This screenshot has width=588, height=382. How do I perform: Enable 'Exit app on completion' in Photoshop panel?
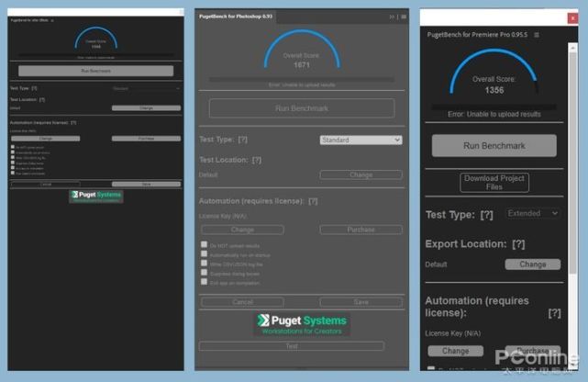coord(204,282)
